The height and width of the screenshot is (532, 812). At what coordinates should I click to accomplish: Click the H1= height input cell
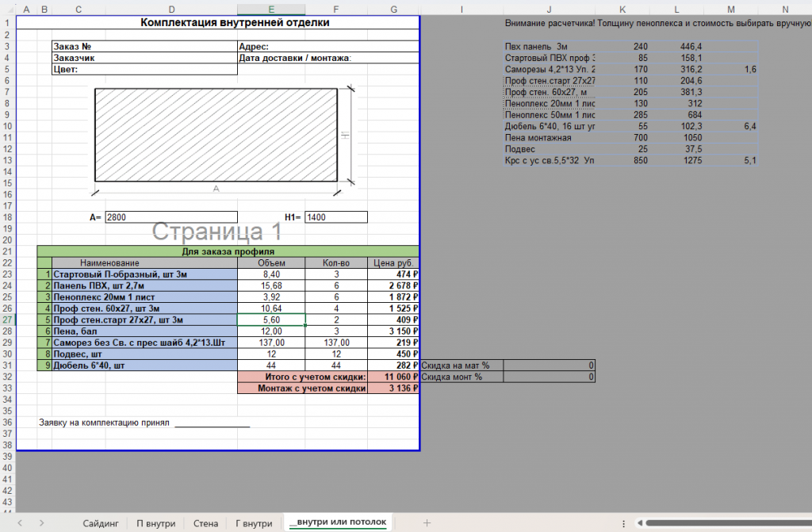point(336,217)
